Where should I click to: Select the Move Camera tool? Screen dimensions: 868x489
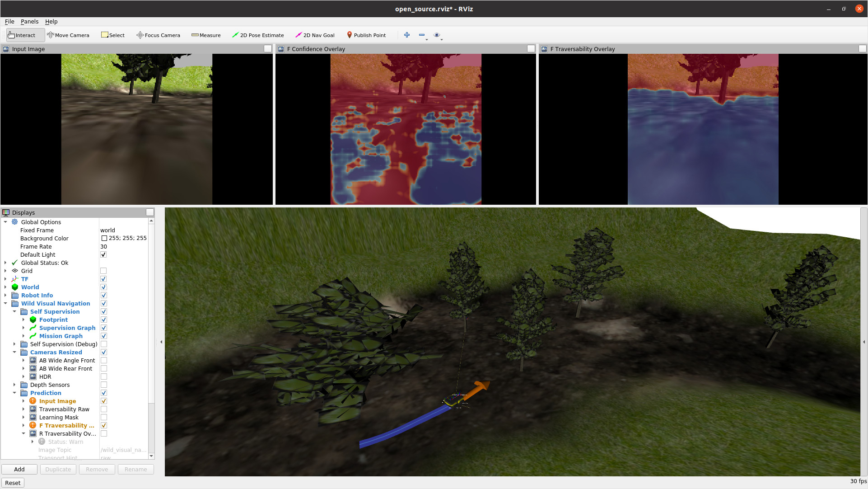tap(68, 35)
